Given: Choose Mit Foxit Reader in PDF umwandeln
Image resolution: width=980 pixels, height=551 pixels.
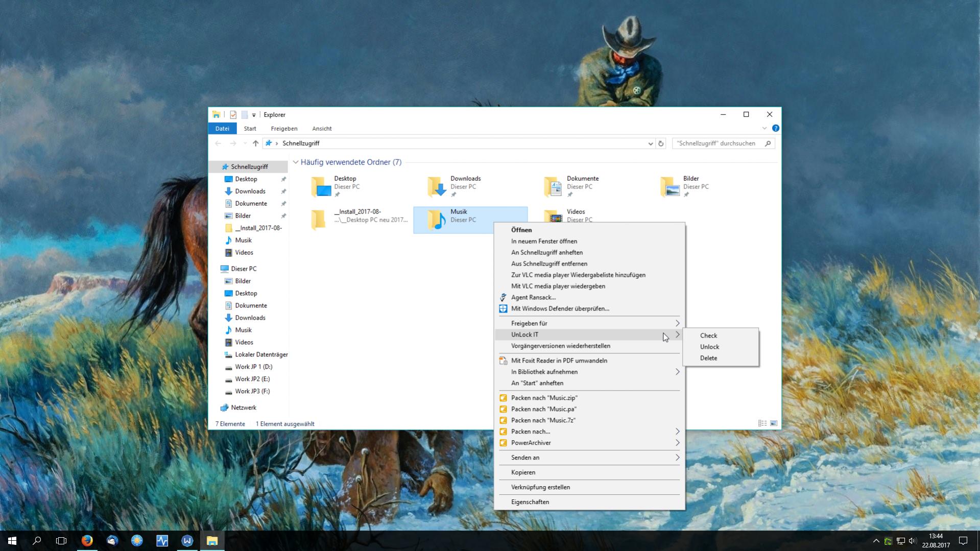Looking at the screenshot, I should (590, 361).
